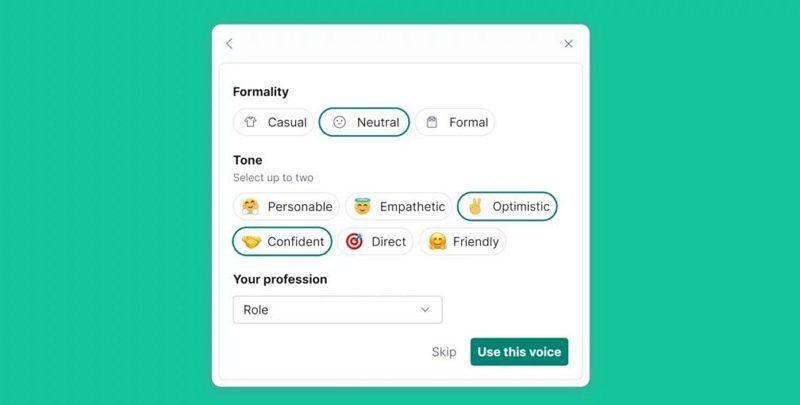The image size is (800, 405).
Task: Click the halo emoji on Empathetic
Action: tap(362, 207)
